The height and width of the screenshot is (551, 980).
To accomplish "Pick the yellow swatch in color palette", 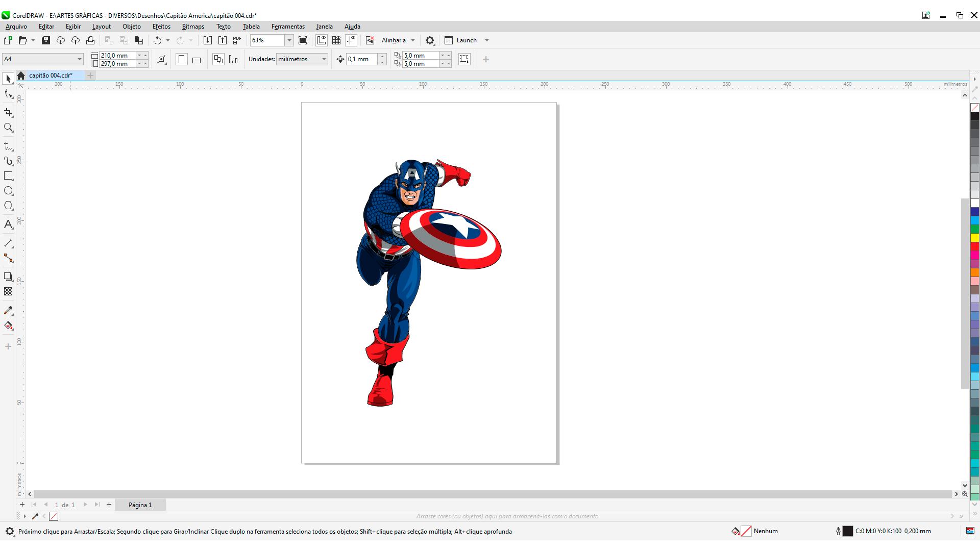I will [975, 238].
